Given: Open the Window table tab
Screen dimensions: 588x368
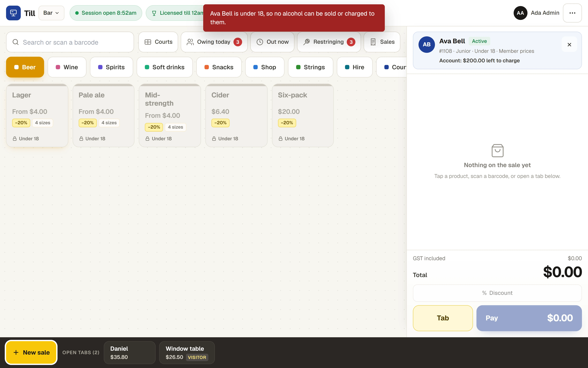Looking at the screenshot, I should pos(187,353).
